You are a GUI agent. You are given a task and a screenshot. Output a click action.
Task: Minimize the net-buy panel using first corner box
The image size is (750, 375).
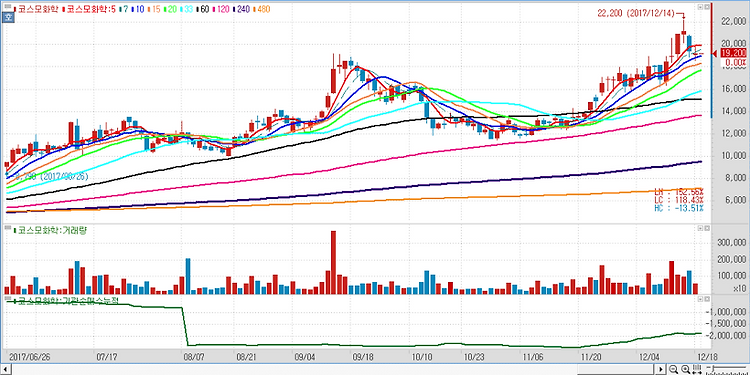[700, 298]
